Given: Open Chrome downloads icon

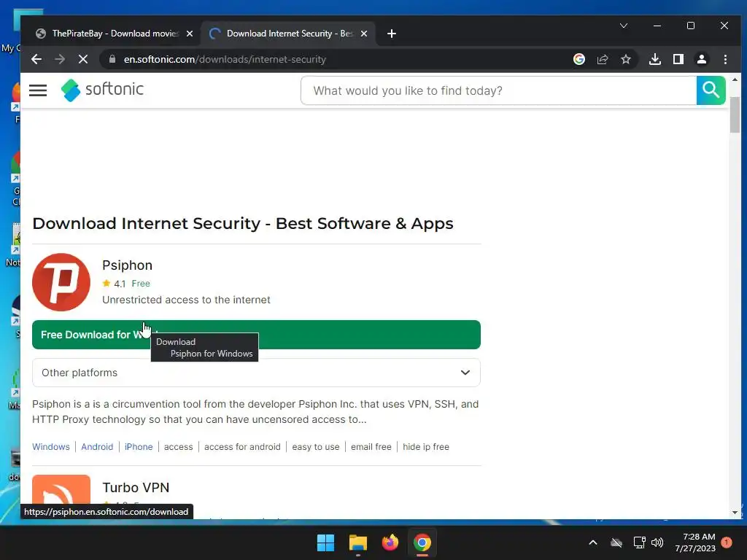Looking at the screenshot, I should pyautogui.click(x=655, y=59).
